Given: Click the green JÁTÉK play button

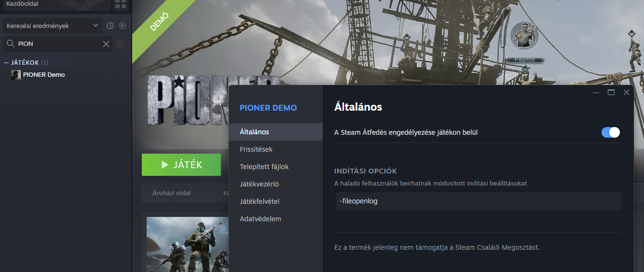Looking at the screenshot, I should pos(181,165).
